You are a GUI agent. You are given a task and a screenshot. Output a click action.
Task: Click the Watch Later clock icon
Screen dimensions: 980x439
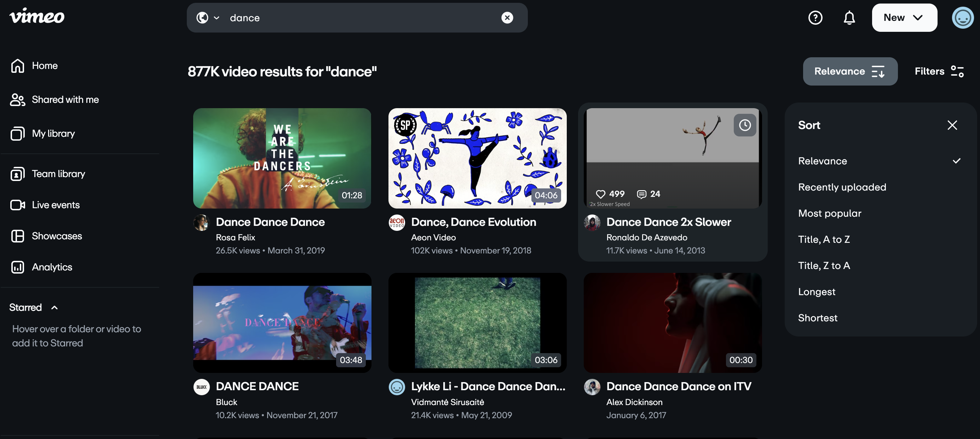click(x=744, y=125)
